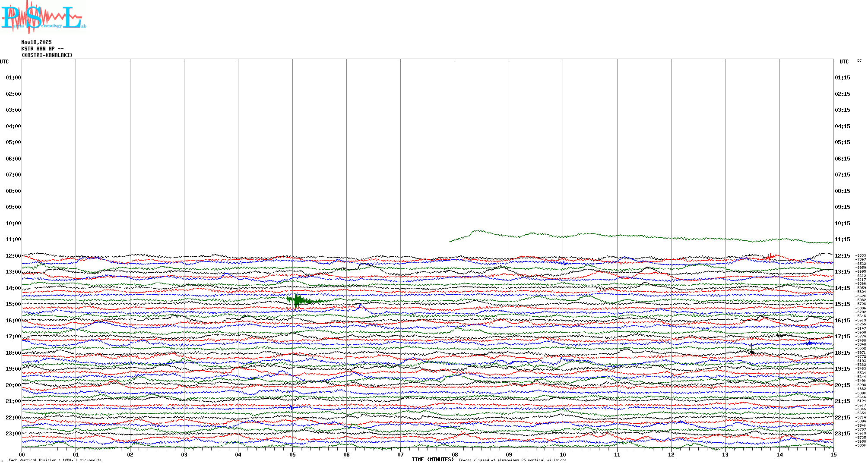Viewport: 868px width, 466px height.
Task: Click the Nov18,2025 date label
Action: (36, 42)
